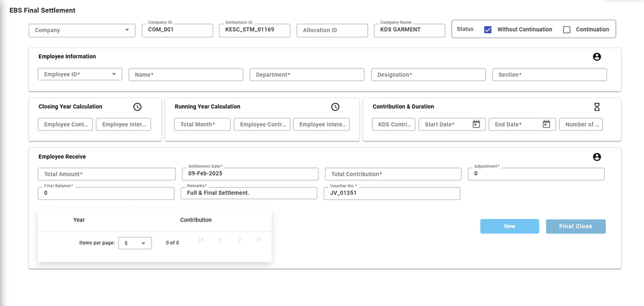Open the Company dropdown

point(82,30)
